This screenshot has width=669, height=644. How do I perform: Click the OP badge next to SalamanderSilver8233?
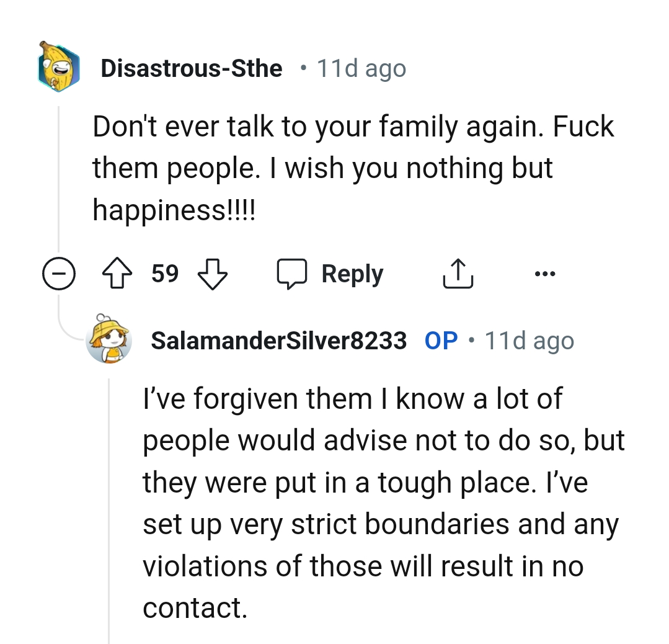(x=441, y=340)
